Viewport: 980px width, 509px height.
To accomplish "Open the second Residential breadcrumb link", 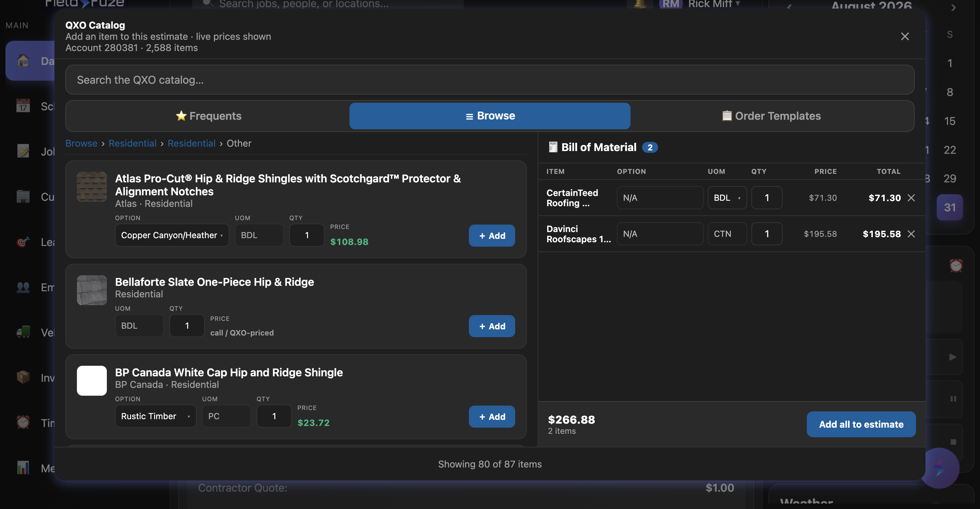I will [x=191, y=144].
